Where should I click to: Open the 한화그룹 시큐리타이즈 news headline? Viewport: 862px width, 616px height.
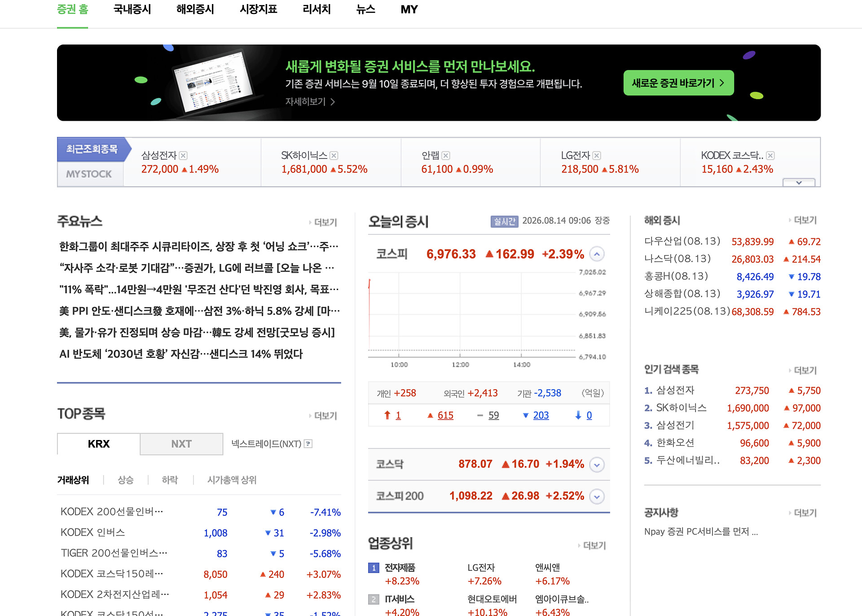(199, 246)
